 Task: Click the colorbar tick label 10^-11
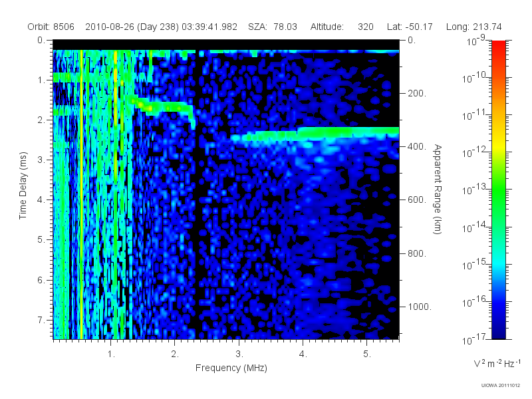tap(474, 114)
